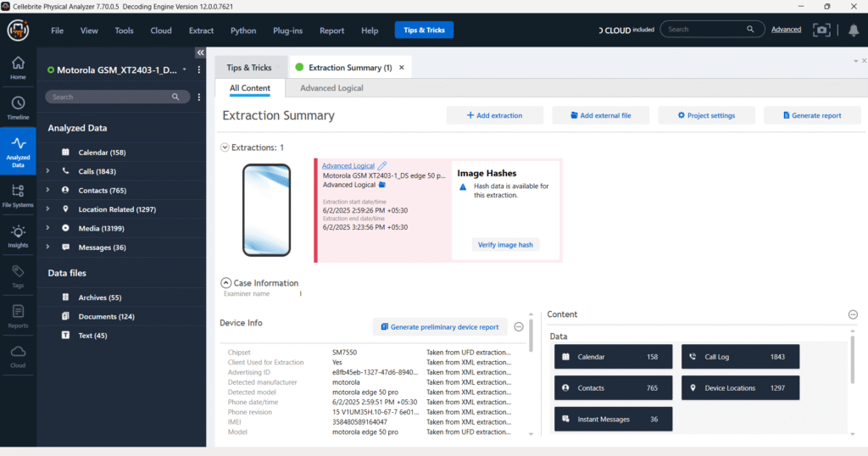The image size is (868, 456).
Task: Expand the Calls (1843) tree node
Action: (47, 171)
